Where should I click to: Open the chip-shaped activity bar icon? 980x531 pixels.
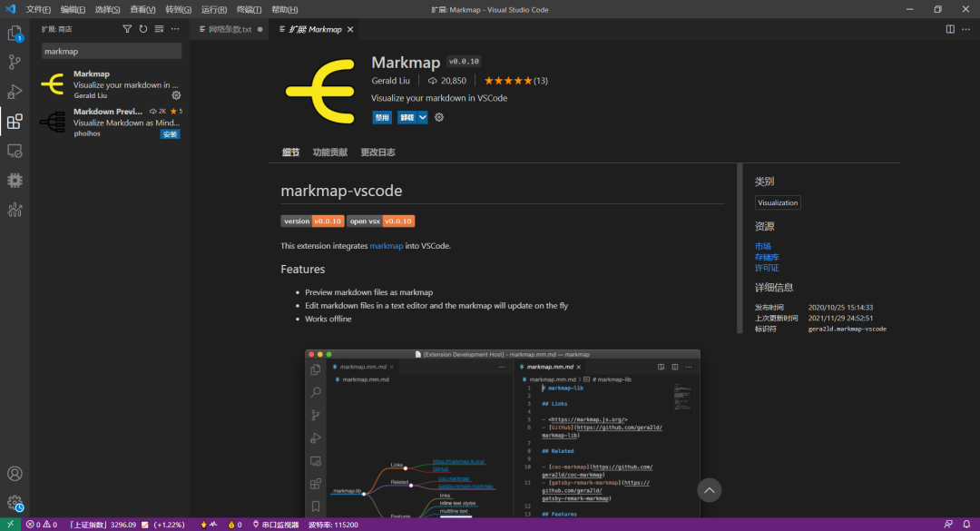(15, 180)
